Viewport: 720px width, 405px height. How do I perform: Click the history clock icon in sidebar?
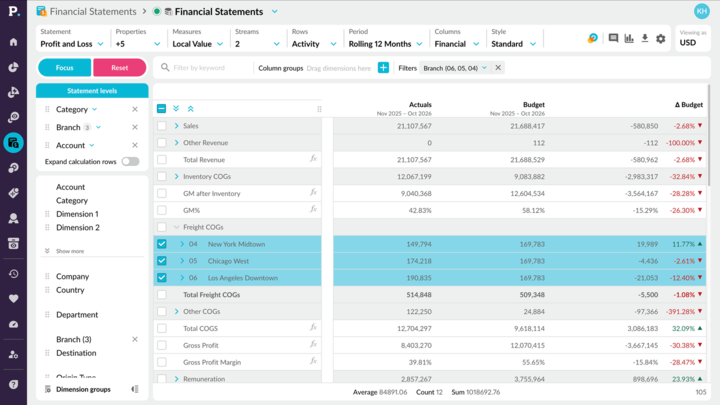click(x=13, y=274)
